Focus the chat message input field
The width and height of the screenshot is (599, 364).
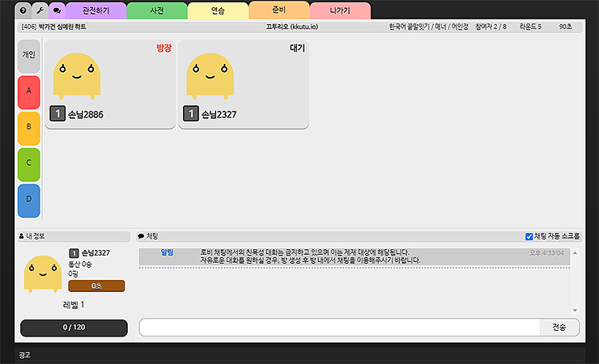click(340, 328)
